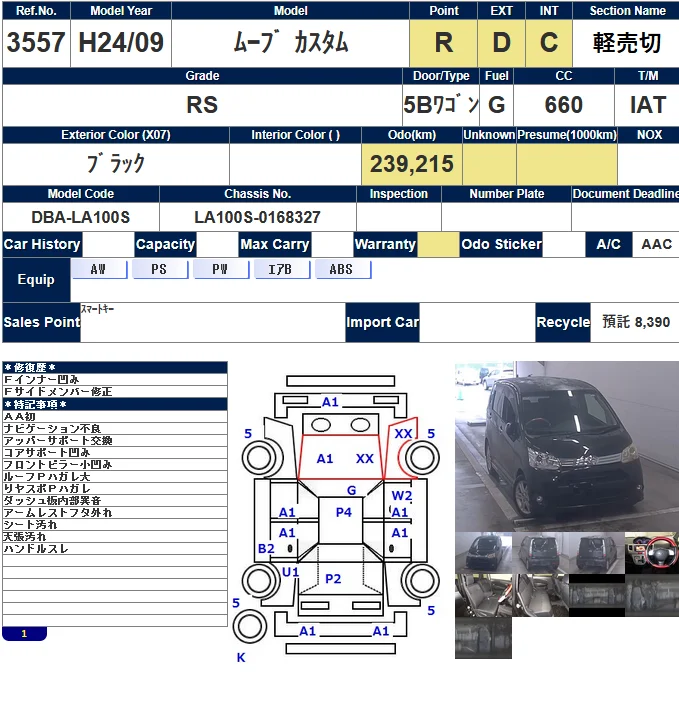Click the エアB airbag equipment button
Screen dimensions: 679x718
tap(281, 270)
